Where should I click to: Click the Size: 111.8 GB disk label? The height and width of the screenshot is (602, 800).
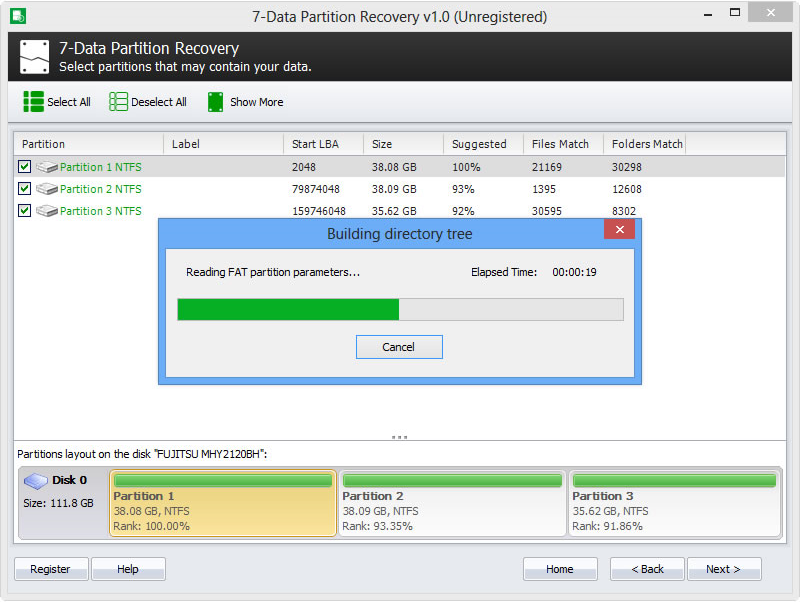click(58, 503)
